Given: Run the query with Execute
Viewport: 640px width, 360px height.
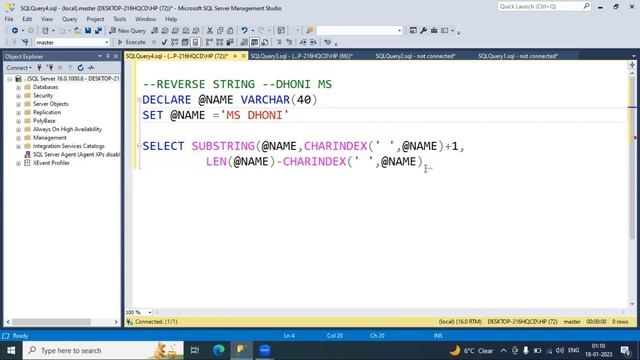Looking at the screenshot, I should pyautogui.click(x=131, y=42).
